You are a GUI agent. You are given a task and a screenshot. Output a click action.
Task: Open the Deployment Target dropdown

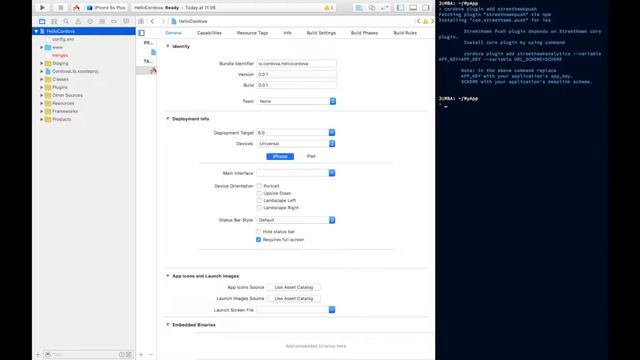[x=296, y=133]
